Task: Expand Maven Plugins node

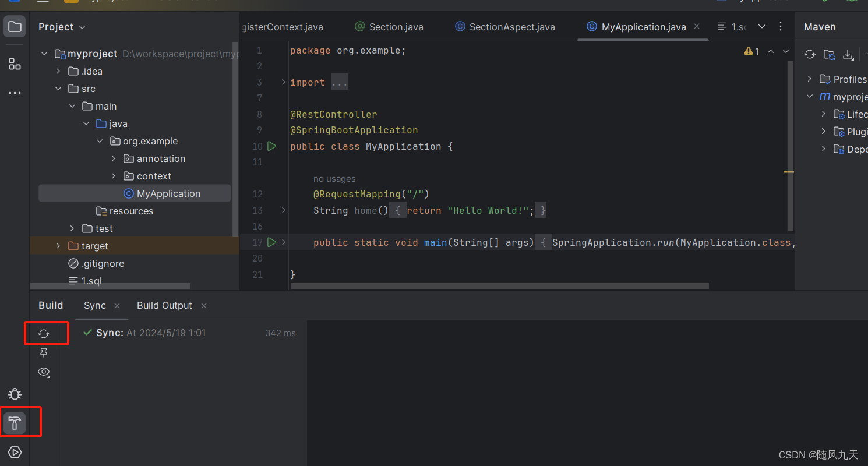Action: coord(824,131)
